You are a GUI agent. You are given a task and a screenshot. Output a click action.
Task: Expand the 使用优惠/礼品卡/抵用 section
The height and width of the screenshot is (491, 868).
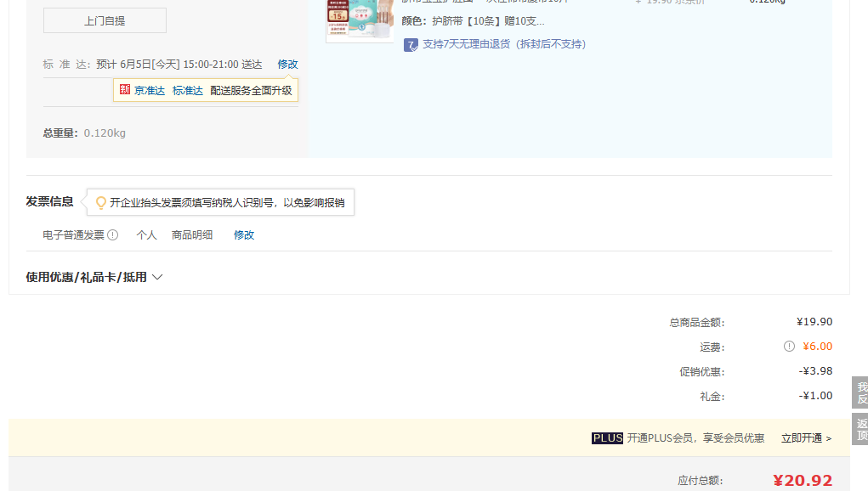94,277
